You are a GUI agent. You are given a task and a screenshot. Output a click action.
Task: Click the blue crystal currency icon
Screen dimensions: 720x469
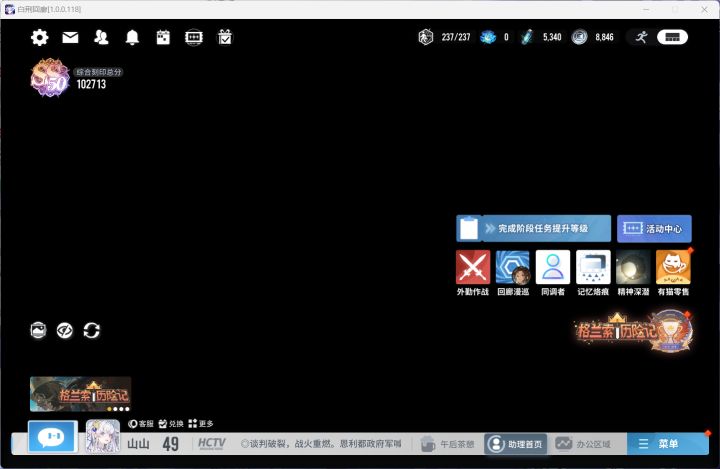pyautogui.click(x=488, y=37)
